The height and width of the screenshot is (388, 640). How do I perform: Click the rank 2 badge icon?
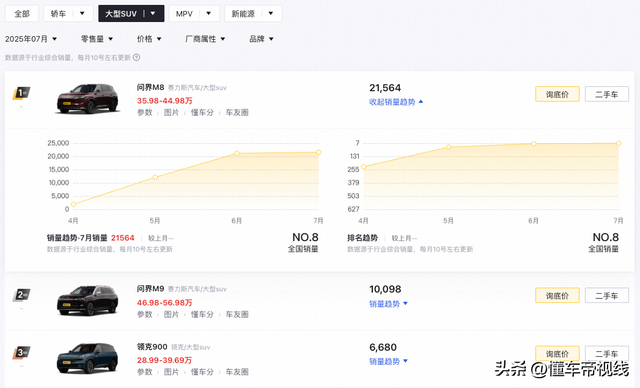tap(21, 295)
